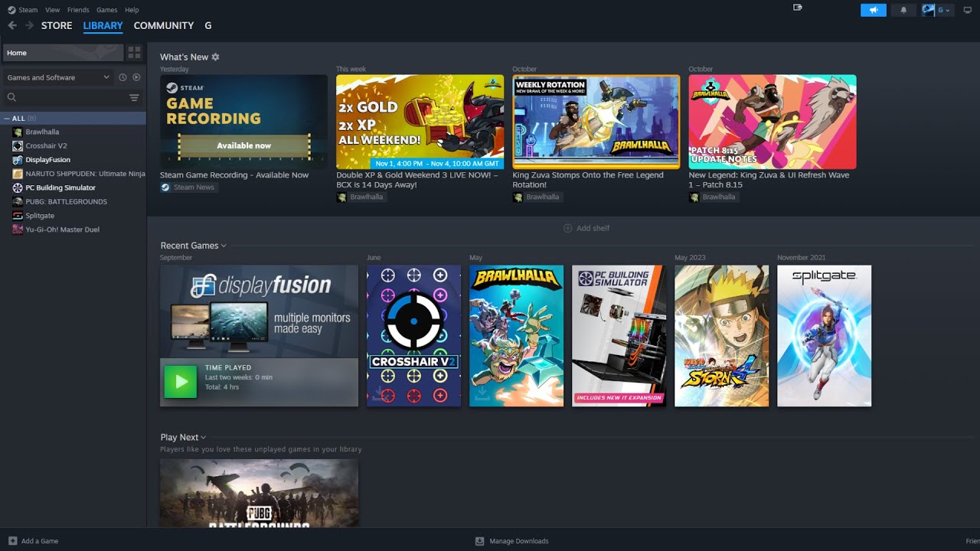Go back with the left arrow

coord(12,25)
